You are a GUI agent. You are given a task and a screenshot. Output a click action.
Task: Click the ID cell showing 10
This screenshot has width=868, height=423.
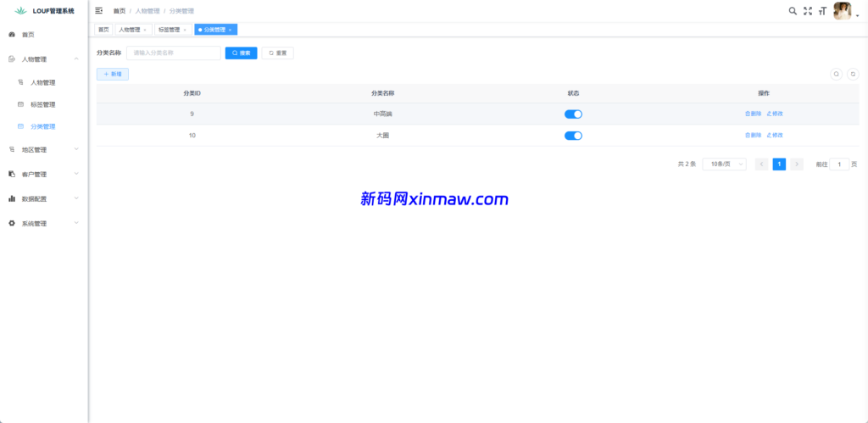192,136
